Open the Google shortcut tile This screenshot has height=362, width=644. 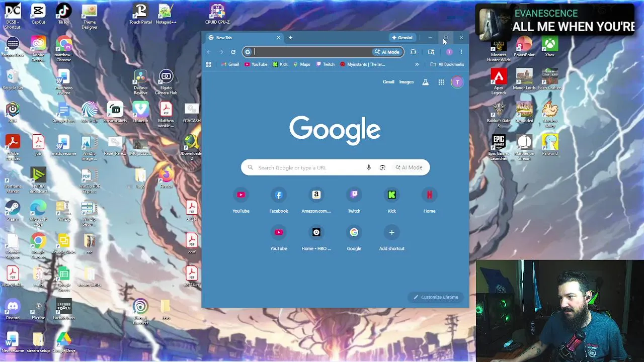tap(354, 238)
